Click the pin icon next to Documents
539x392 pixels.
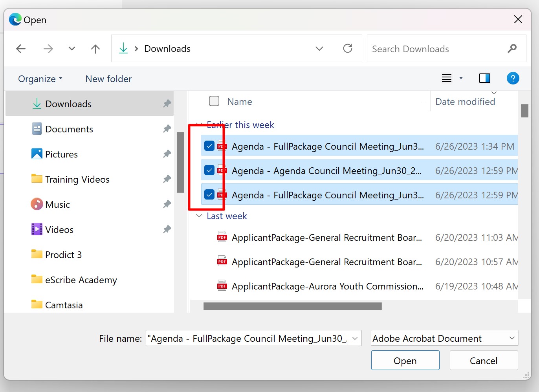tap(167, 129)
